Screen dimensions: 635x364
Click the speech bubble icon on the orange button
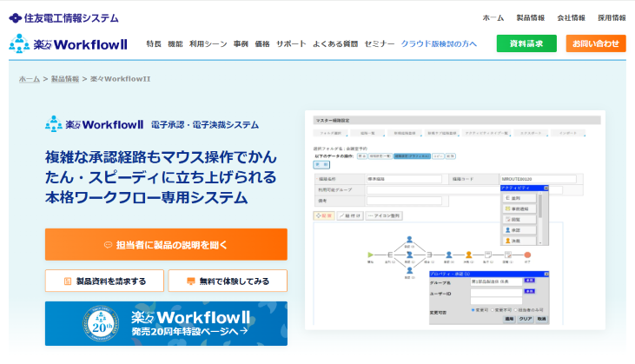pyautogui.click(x=108, y=245)
